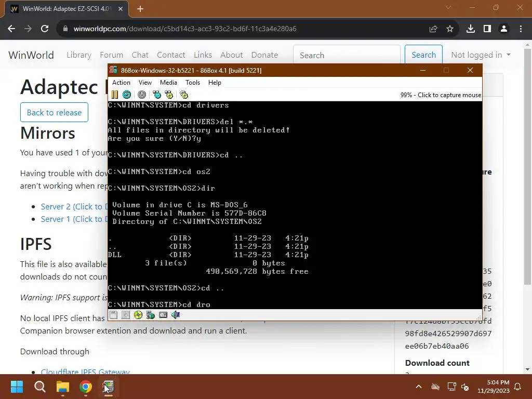Download from Server 2 mirror link
The height and width of the screenshot is (399, 532).
(74, 207)
